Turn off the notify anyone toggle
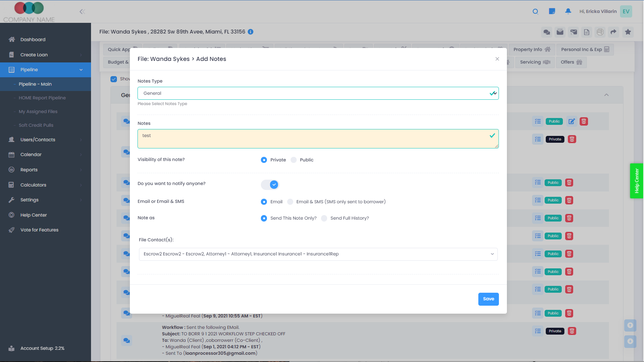The width and height of the screenshot is (644, 362). pyautogui.click(x=270, y=185)
